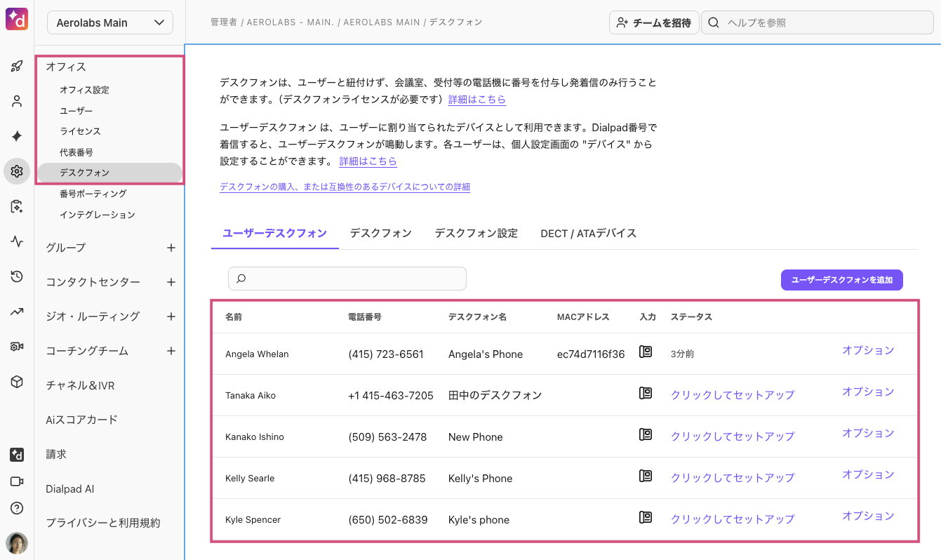Click the deskphone search input field
941x560 pixels.
[347, 279]
